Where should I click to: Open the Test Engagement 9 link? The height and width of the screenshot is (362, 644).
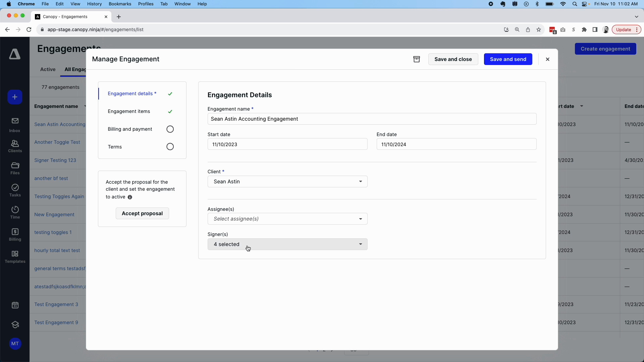coord(56,322)
